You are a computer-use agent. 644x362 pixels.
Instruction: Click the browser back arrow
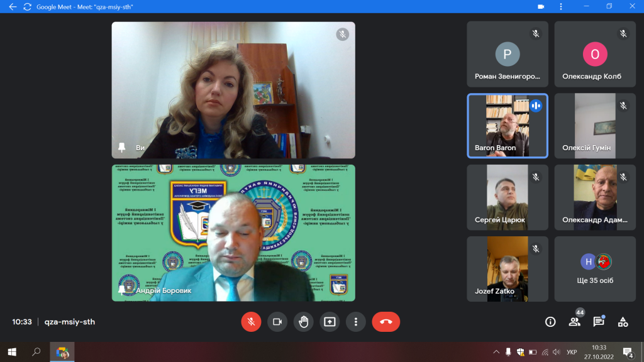[x=13, y=6]
